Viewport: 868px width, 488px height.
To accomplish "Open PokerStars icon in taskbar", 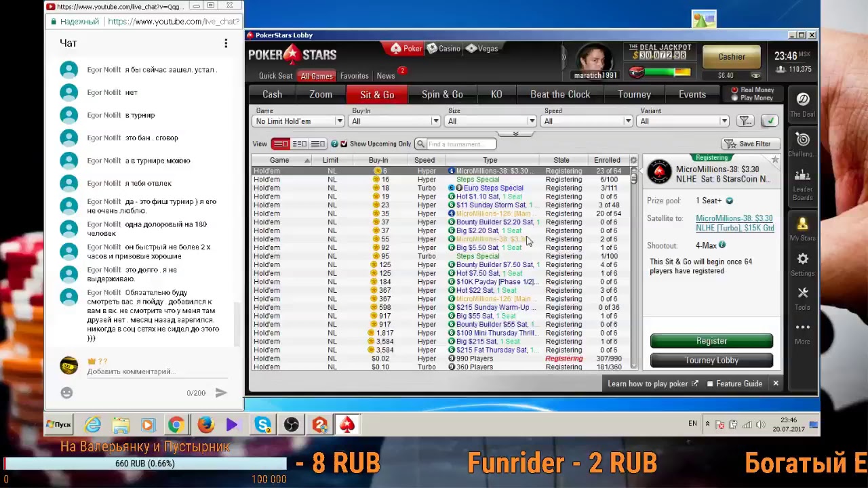I will 347,425.
